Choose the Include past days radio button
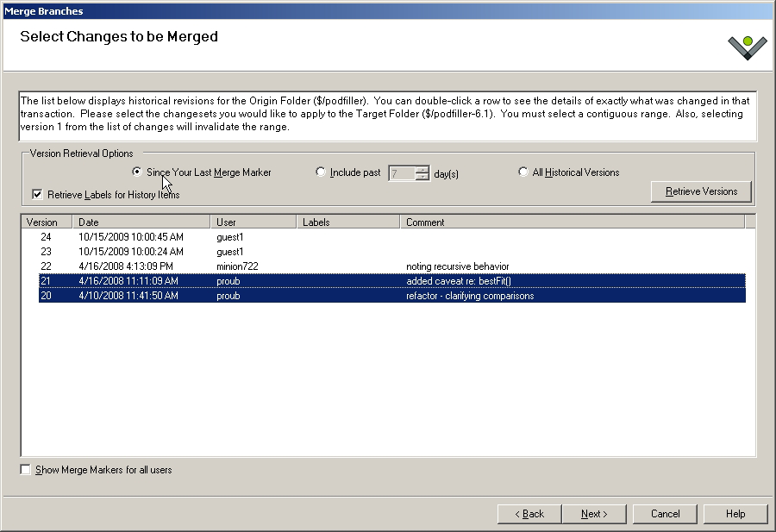 322,172
